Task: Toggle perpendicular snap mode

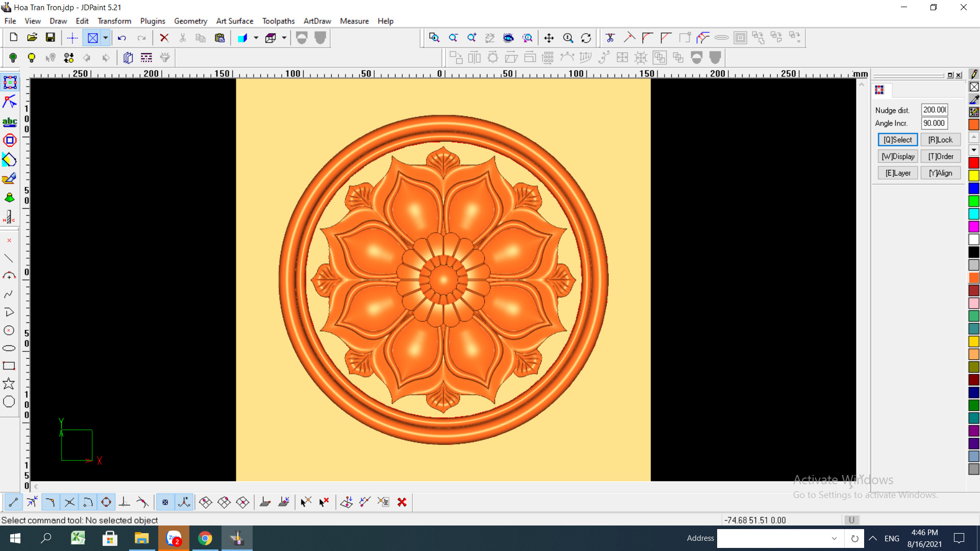Action: click(x=125, y=503)
